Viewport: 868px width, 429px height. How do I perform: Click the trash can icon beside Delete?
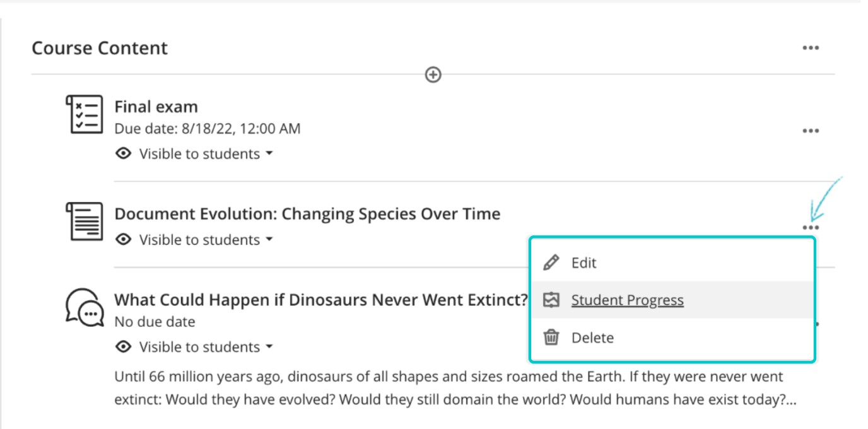pos(551,338)
